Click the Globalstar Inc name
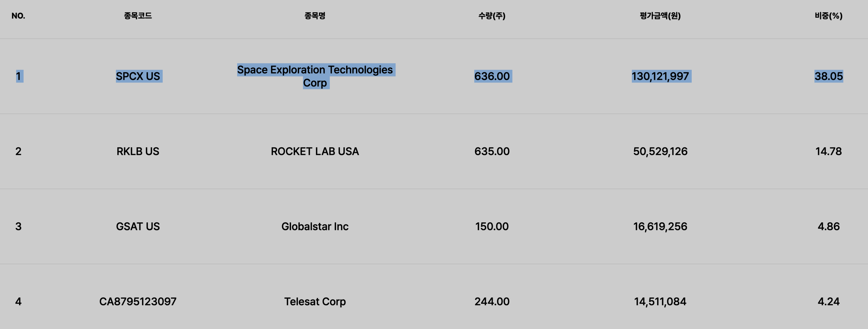The image size is (868, 329). tap(315, 226)
